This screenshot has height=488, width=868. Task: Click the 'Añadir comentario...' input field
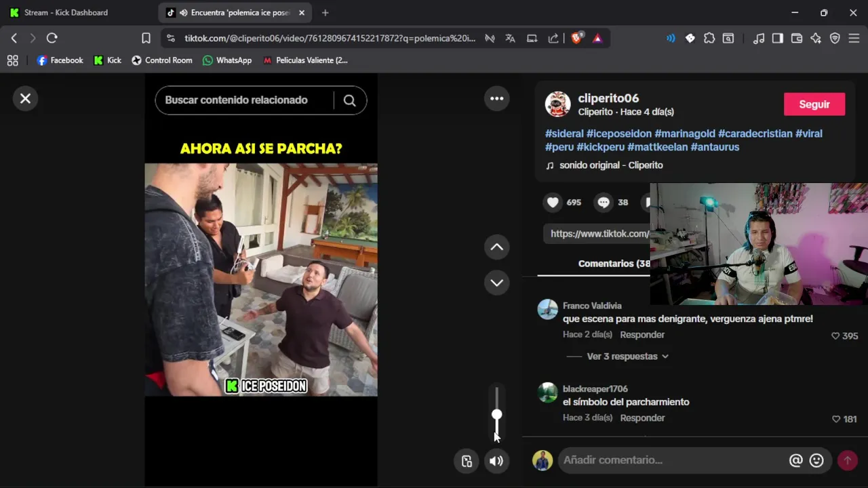click(x=671, y=460)
